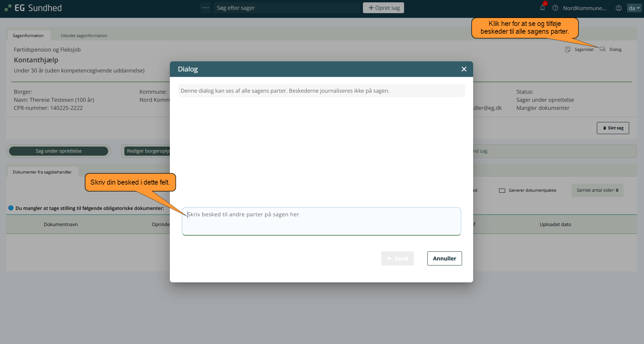Click the EG Sundhed logo

pos(33,8)
